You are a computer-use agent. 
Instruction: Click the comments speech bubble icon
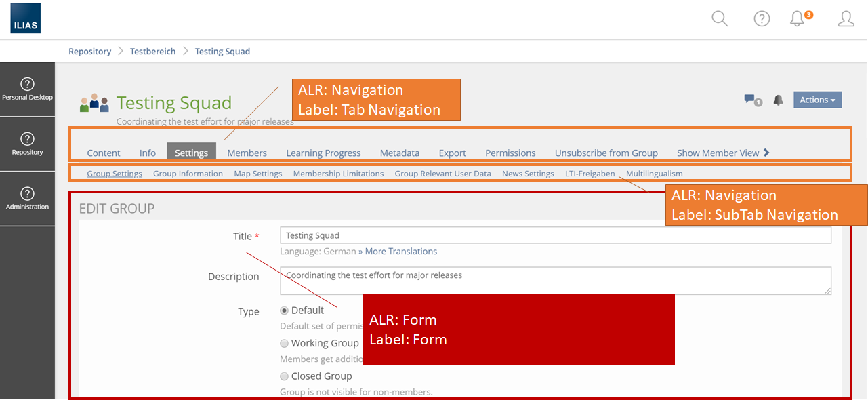[751, 100]
